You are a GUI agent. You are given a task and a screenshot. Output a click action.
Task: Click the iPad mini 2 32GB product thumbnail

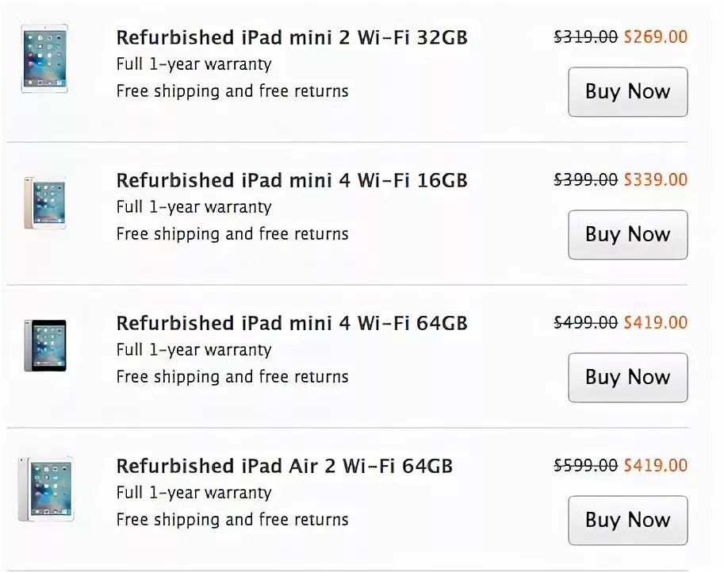pyautogui.click(x=44, y=60)
